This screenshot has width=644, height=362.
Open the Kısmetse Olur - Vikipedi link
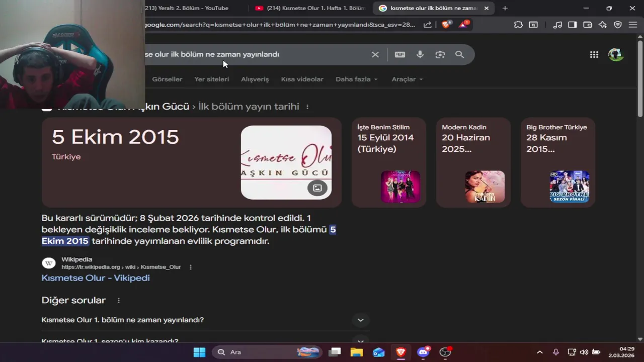96,278
